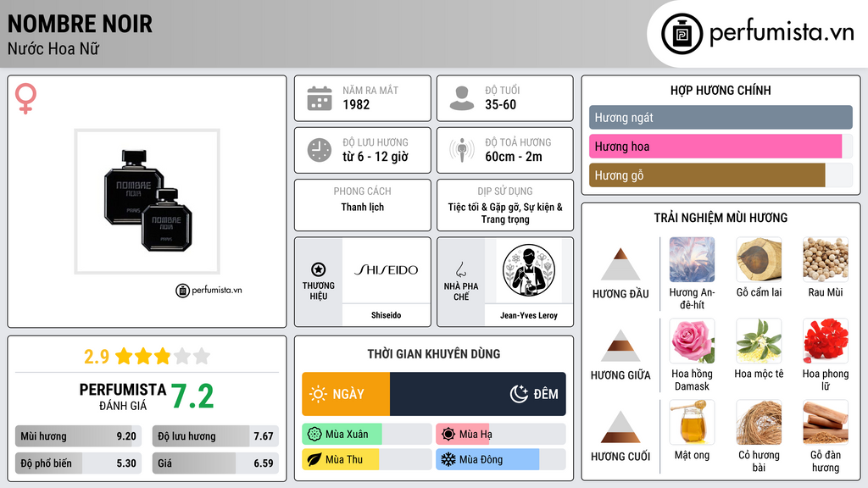Click the small perfumista.vn watermark icon under bottle
The height and width of the screenshot is (488, 868).
coord(182,291)
